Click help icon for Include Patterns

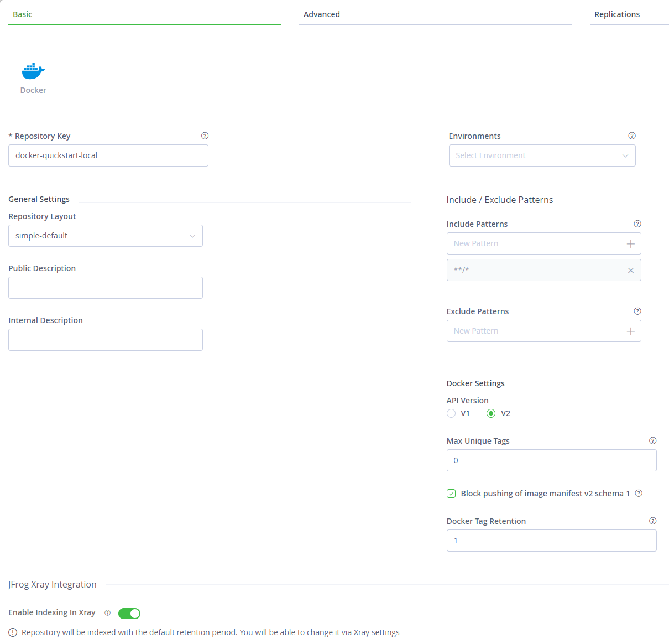[x=637, y=224]
